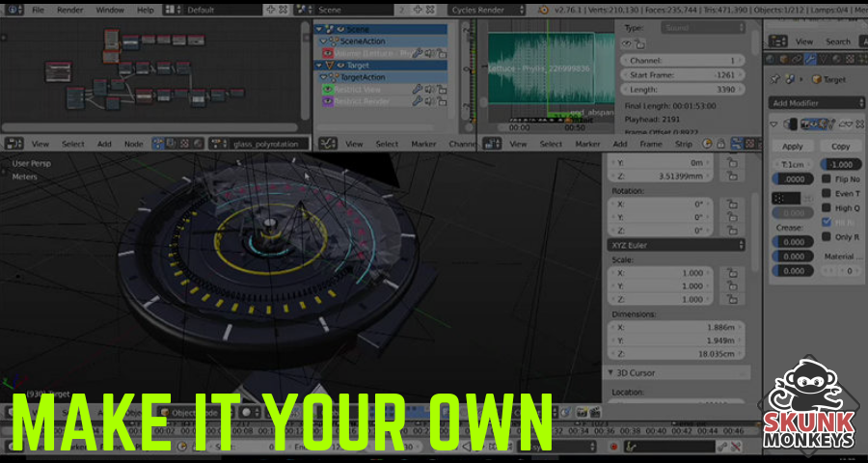
Task: Click the wrench icon on Restrict Render channel
Action: click(418, 101)
